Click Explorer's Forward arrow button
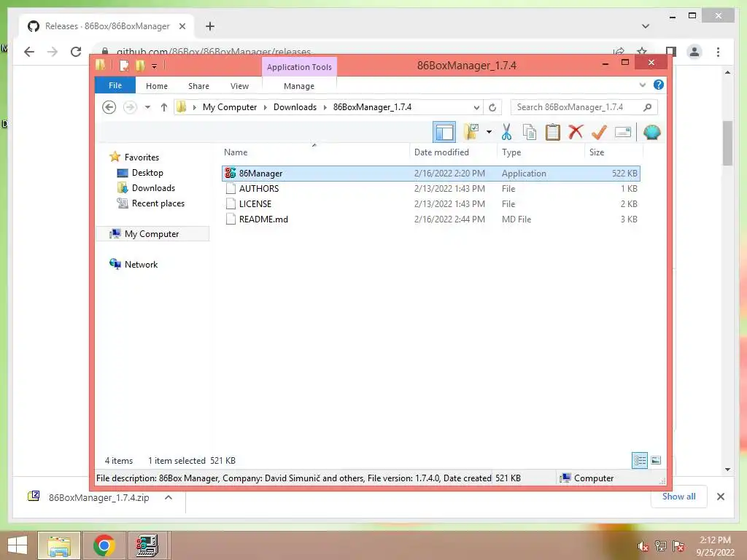Image resolution: width=747 pixels, height=560 pixels. (x=130, y=107)
